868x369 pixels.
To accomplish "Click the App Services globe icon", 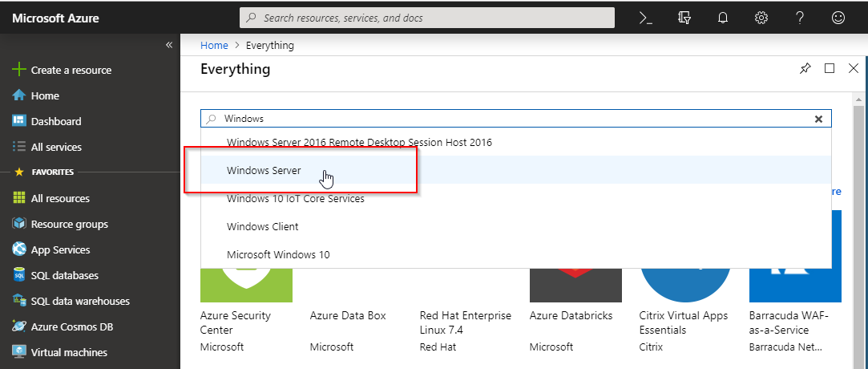I will [19, 249].
